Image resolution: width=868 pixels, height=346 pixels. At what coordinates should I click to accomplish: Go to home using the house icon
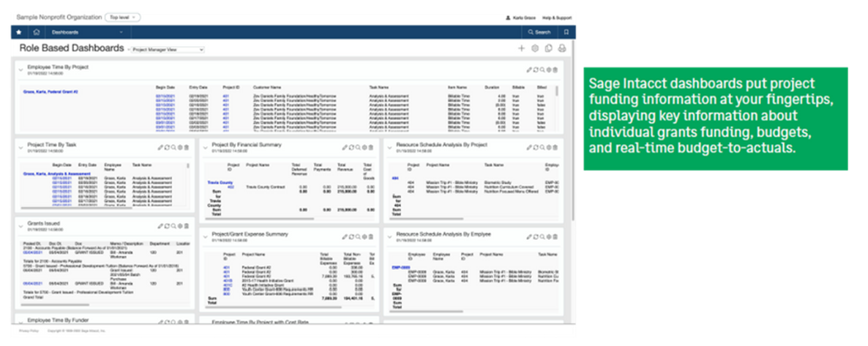coord(37,32)
